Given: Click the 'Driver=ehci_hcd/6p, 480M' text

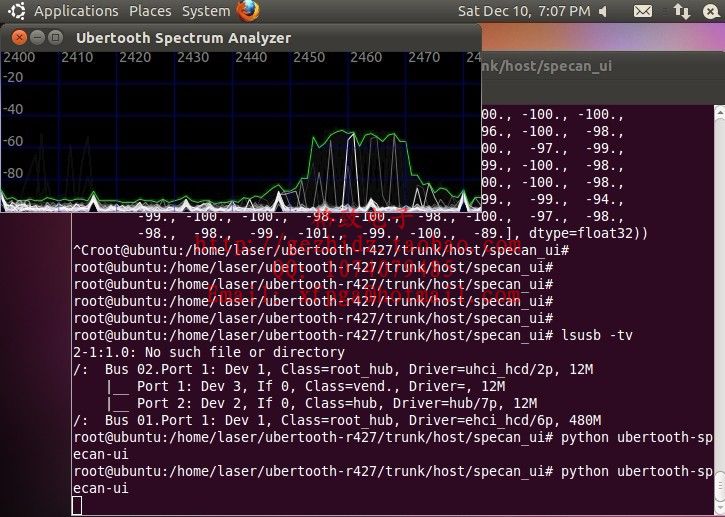Looking at the screenshot, I should [505, 420].
